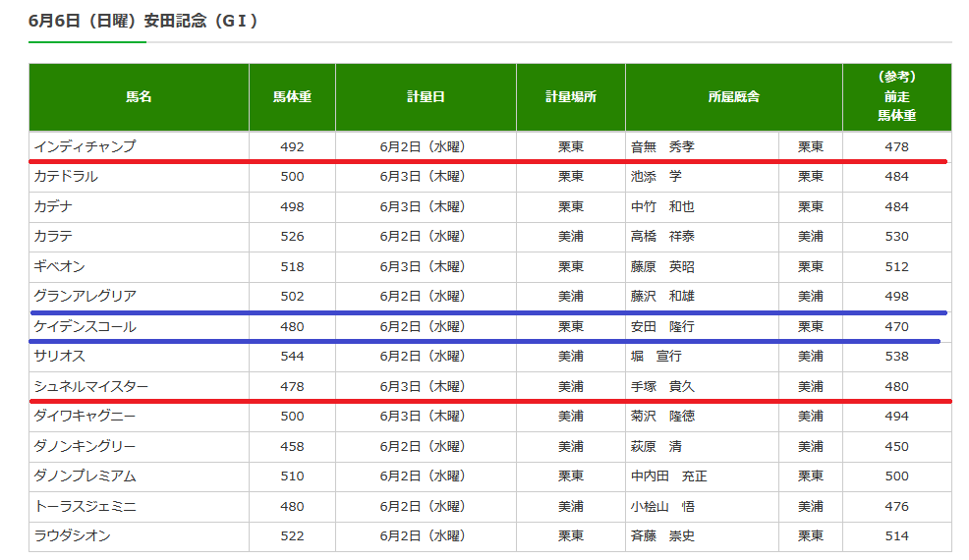The width and height of the screenshot is (969, 560).
Task: Click trainer name 音無 秀孝
Action: 662,147
